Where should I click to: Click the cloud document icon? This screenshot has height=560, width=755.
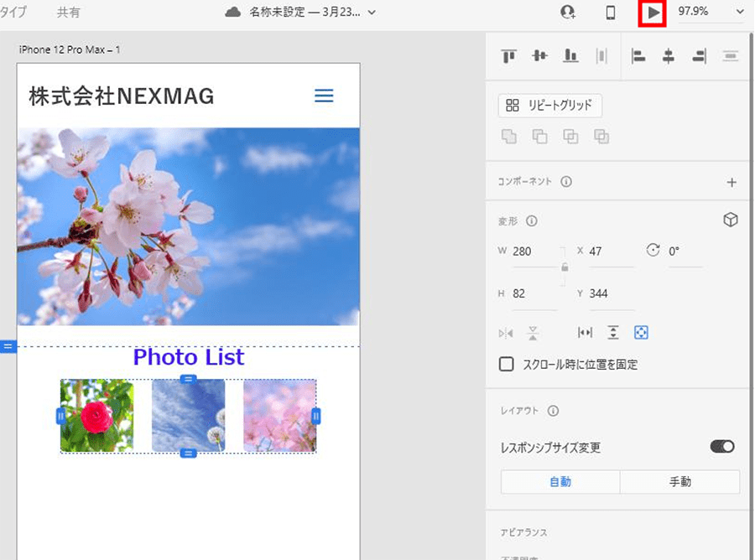(x=233, y=12)
